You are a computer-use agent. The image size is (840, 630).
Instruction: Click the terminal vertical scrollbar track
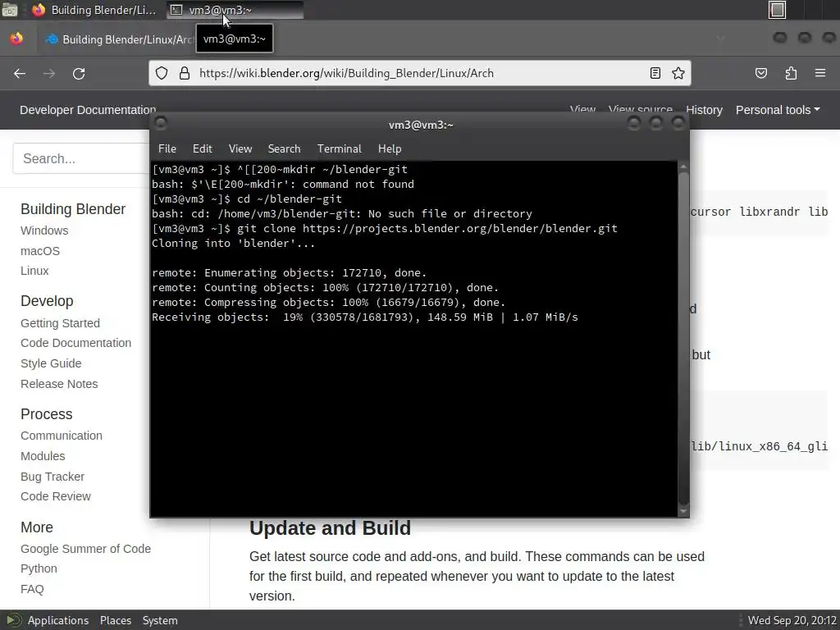click(x=683, y=339)
